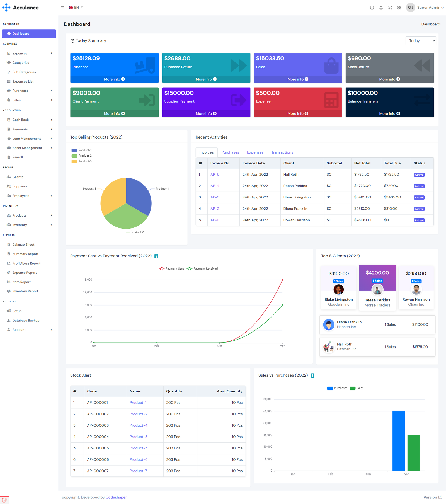Click More info on Sales card
Screen dimensions: 446x504
point(297,79)
